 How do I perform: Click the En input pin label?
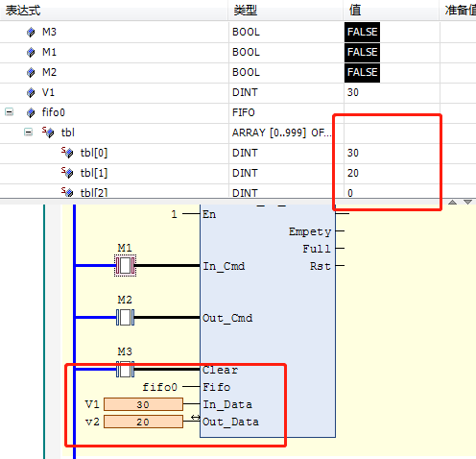209,214
